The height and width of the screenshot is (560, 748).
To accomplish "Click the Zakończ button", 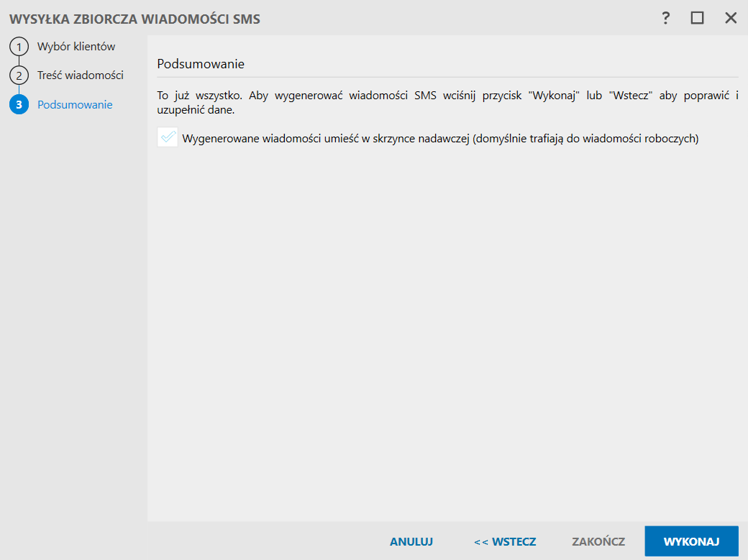I will point(598,541).
